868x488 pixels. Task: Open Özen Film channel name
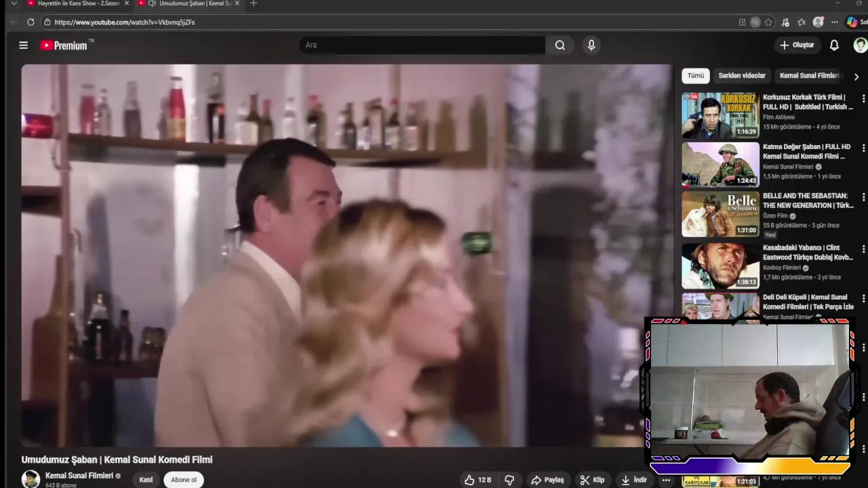pyautogui.click(x=775, y=216)
